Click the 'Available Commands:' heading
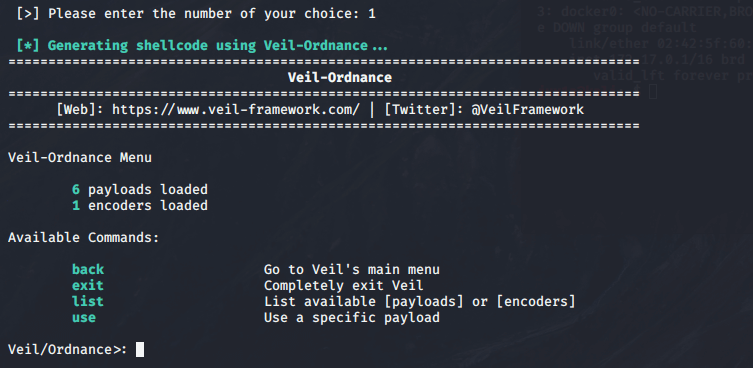Viewport: 753px width, 368px height. tap(84, 238)
